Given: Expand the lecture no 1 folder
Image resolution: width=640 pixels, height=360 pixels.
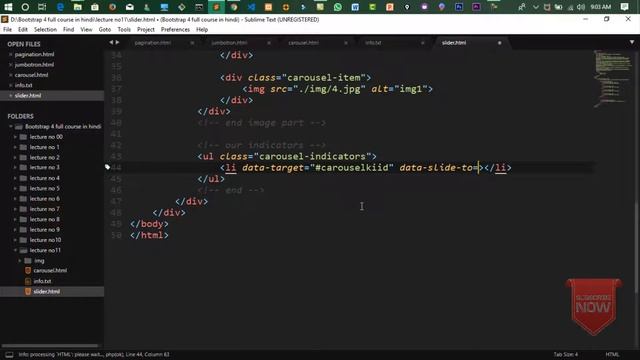Looking at the screenshot, I should click(x=15, y=147).
